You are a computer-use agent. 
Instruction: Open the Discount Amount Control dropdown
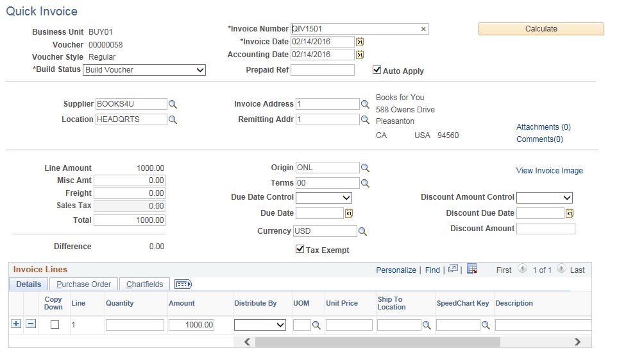[544, 198]
